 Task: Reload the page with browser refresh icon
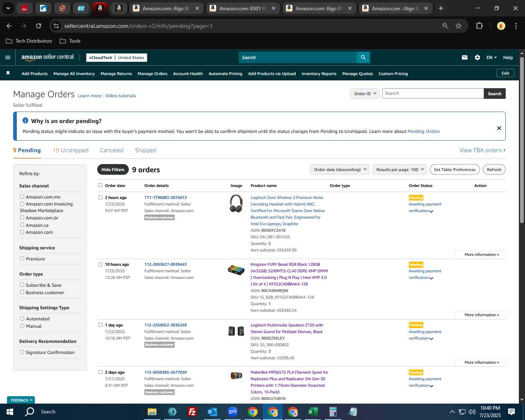39,26
